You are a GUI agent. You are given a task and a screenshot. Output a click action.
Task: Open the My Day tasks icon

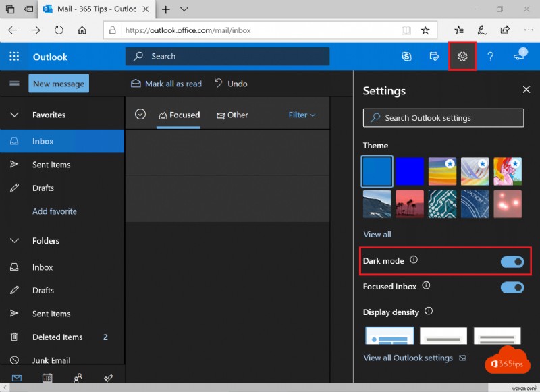point(434,56)
